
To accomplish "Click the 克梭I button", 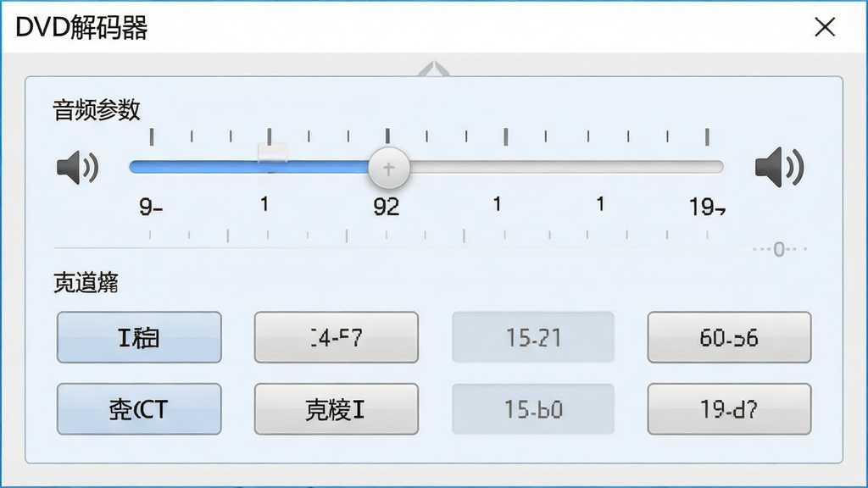I will tap(336, 409).
